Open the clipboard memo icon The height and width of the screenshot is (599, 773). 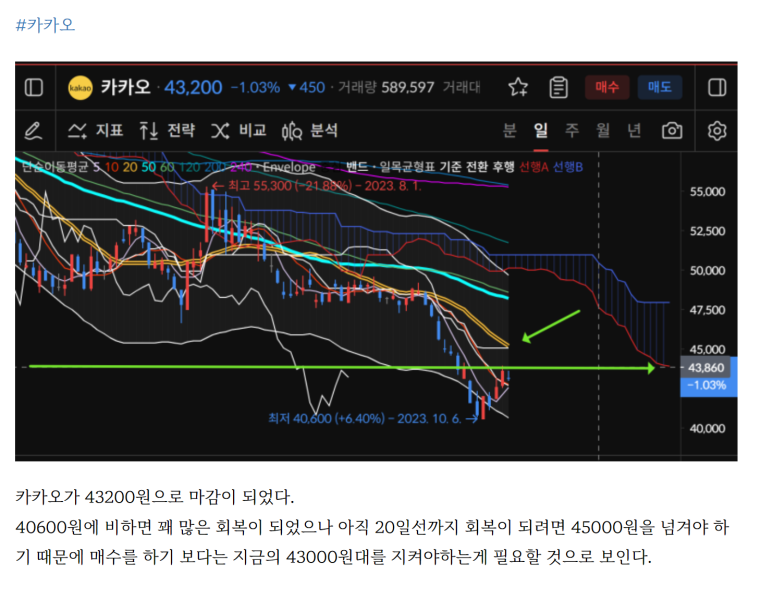tap(559, 87)
